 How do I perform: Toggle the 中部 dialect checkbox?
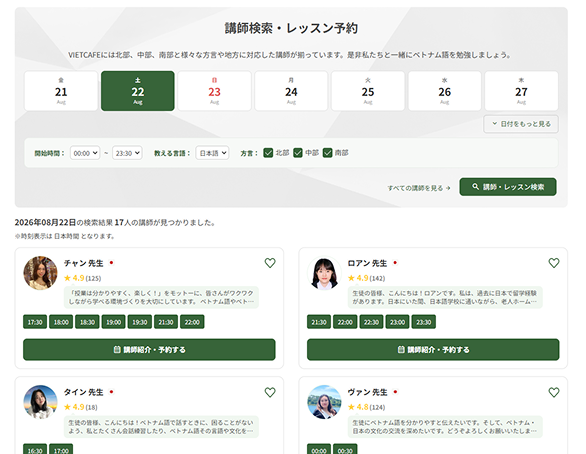click(297, 153)
